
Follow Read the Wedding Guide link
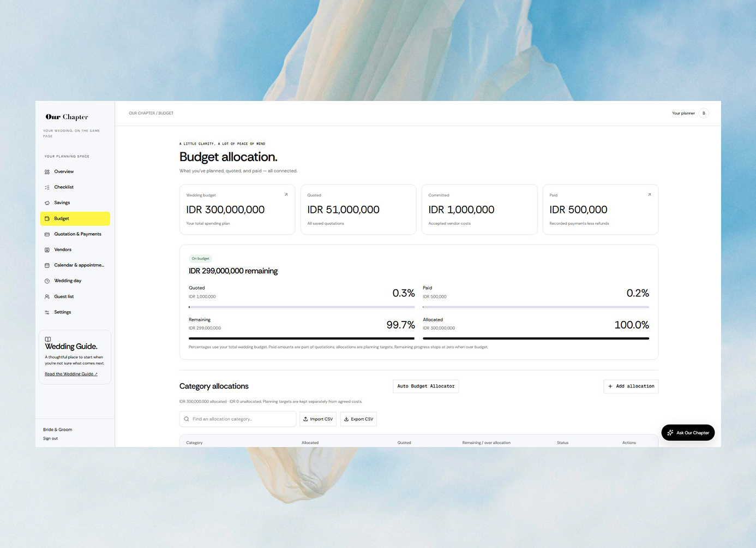[71, 374]
